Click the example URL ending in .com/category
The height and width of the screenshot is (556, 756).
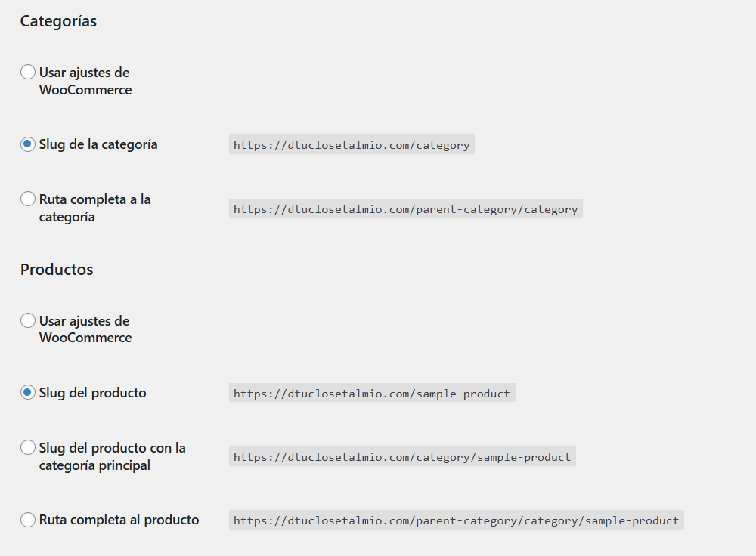click(352, 145)
